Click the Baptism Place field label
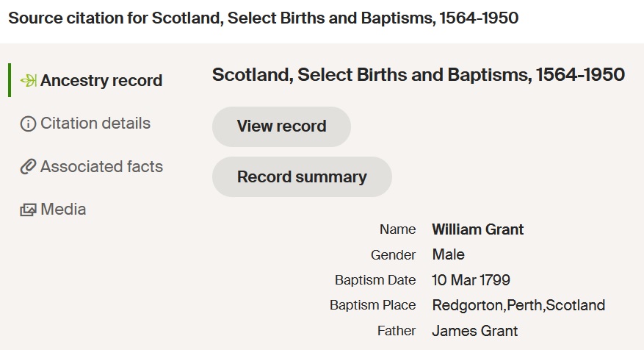The height and width of the screenshot is (350, 644). (373, 305)
